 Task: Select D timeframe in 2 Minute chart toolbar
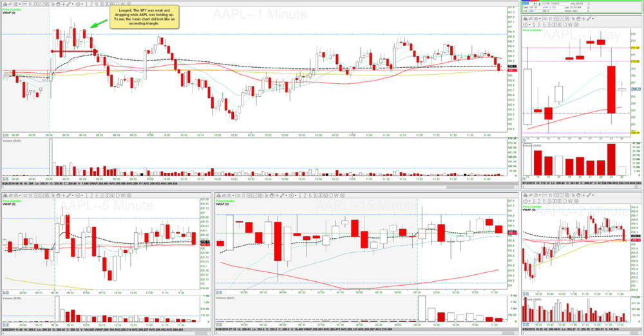click(565, 201)
